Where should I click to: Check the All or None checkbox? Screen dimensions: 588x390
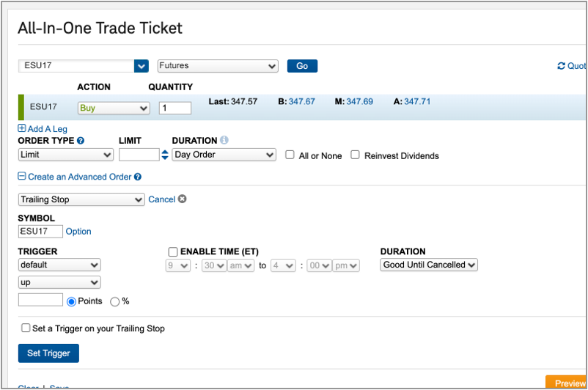click(x=290, y=155)
